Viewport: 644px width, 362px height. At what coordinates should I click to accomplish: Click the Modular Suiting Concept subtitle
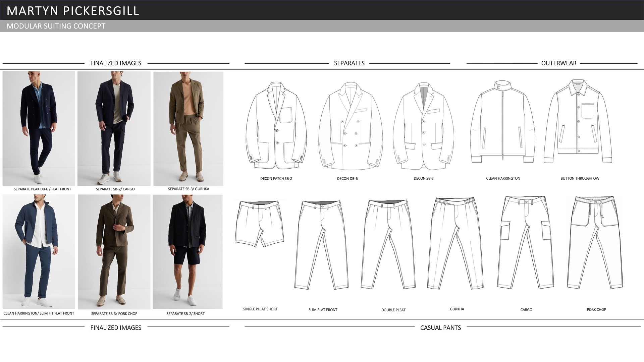tap(56, 26)
